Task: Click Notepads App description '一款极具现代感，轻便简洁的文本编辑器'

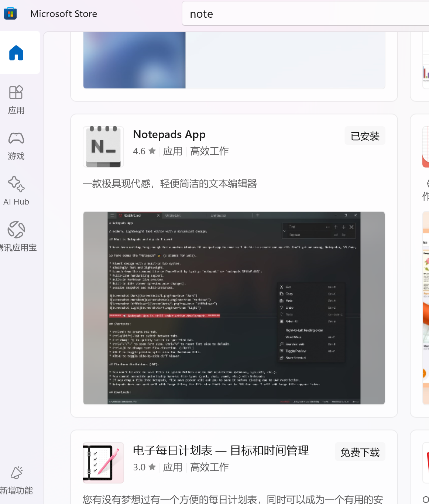Action: pyautogui.click(x=170, y=184)
